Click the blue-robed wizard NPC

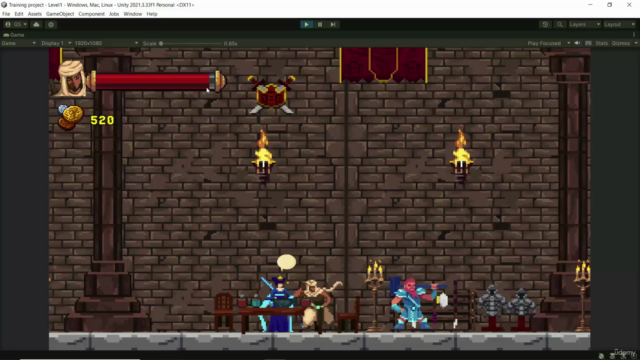coord(278,304)
